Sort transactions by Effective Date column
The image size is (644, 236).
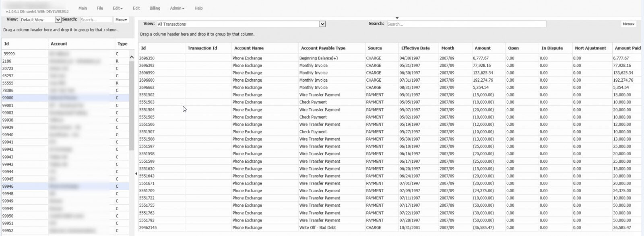click(x=419, y=48)
